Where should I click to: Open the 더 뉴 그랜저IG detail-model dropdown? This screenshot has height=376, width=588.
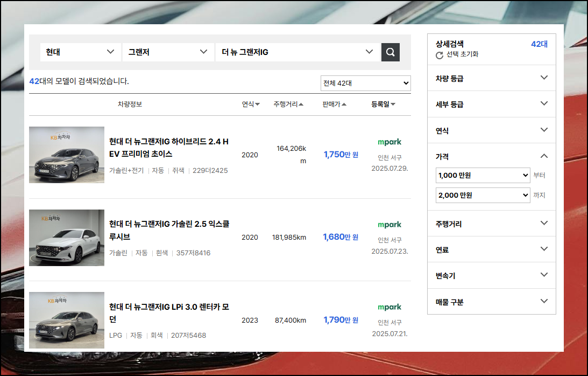297,52
